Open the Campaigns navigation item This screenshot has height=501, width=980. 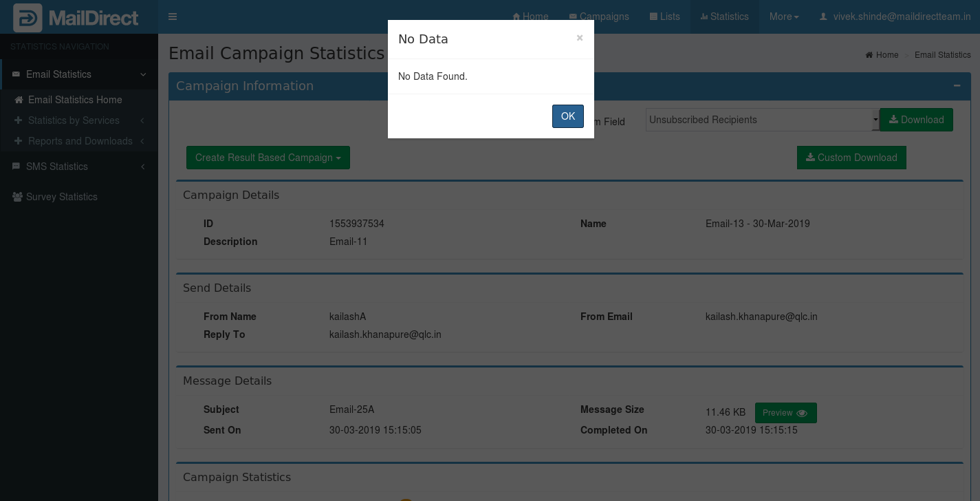pos(599,17)
